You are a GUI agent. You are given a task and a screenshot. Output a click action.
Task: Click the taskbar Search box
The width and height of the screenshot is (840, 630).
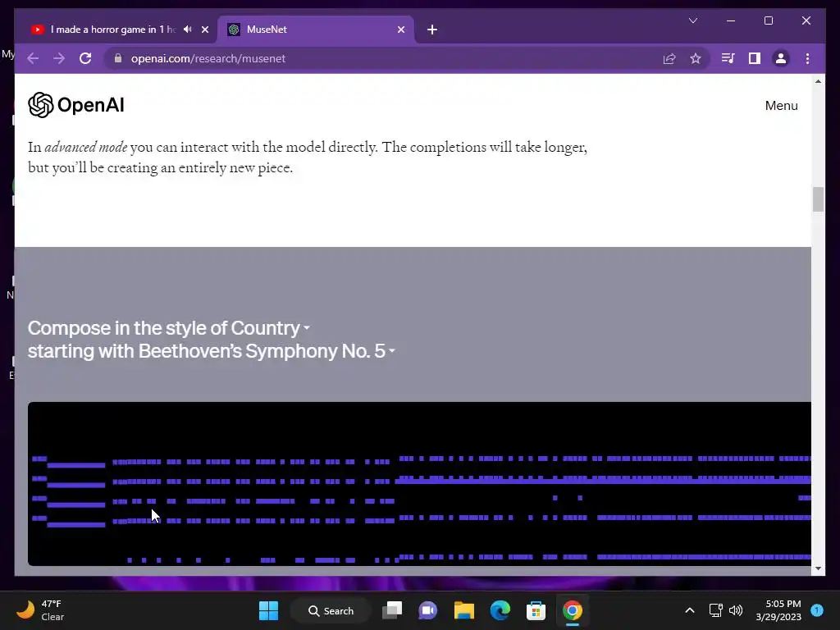click(331, 610)
